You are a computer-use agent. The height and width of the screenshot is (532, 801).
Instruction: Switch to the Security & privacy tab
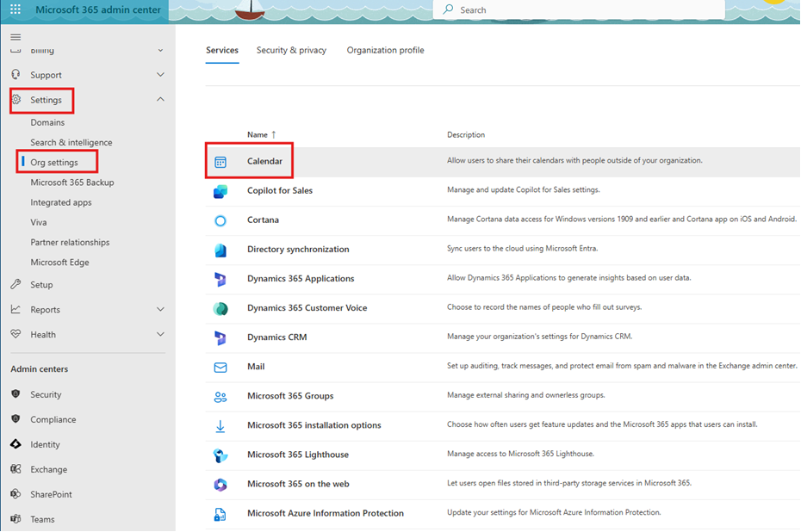click(291, 50)
